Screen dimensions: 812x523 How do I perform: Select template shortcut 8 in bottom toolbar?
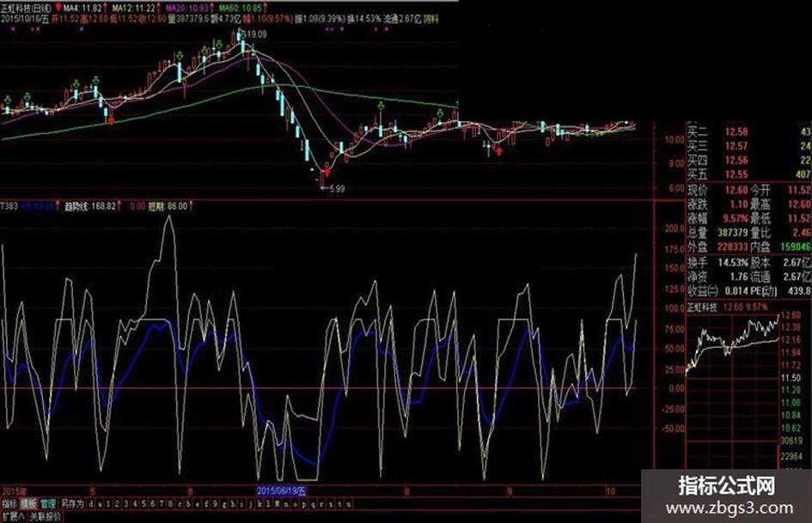pyautogui.click(x=170, y=504)
